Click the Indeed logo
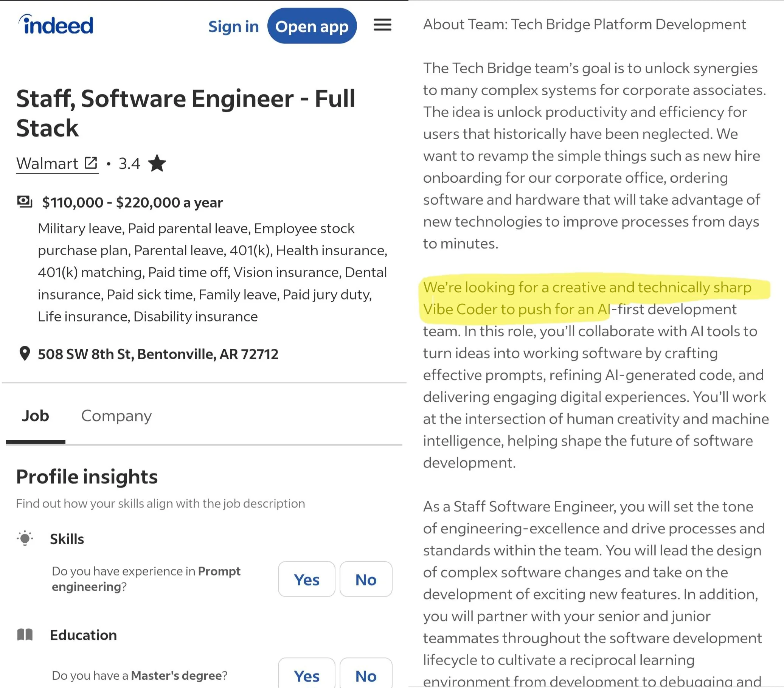This screenshot has height=688, width=784. tap(56, 25)
